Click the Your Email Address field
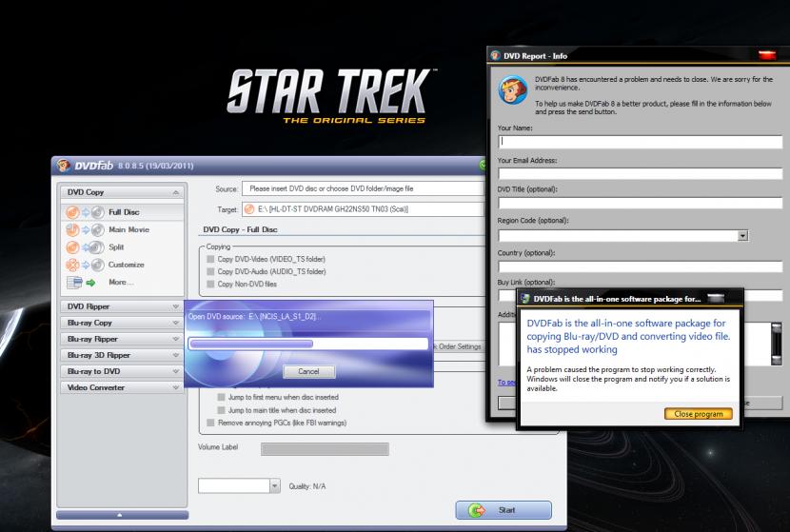Image resolution: width=790 pixels, height=532 pixels. pos(641,174)
